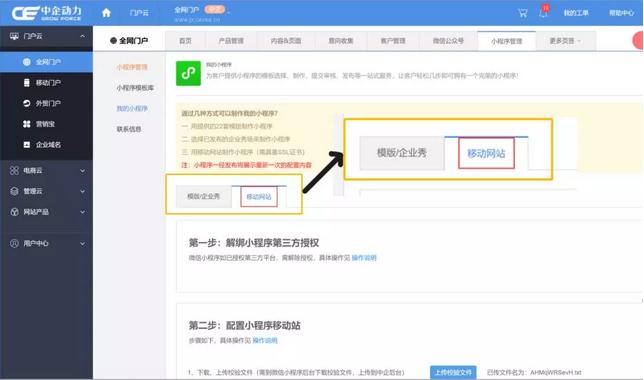Click 小程序管理 in the left sub-navigation

[132, 67]
